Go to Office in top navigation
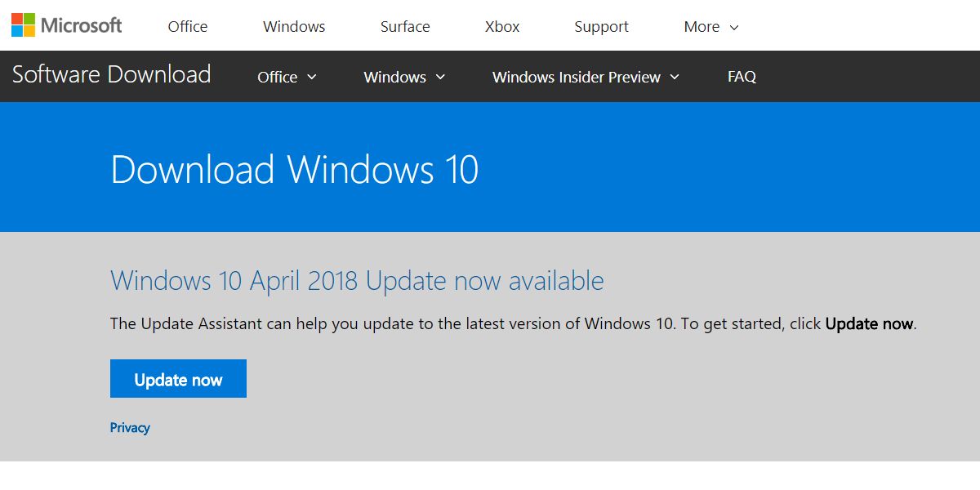The height and width of the screenshot is (490, 980). click(187, 27)
